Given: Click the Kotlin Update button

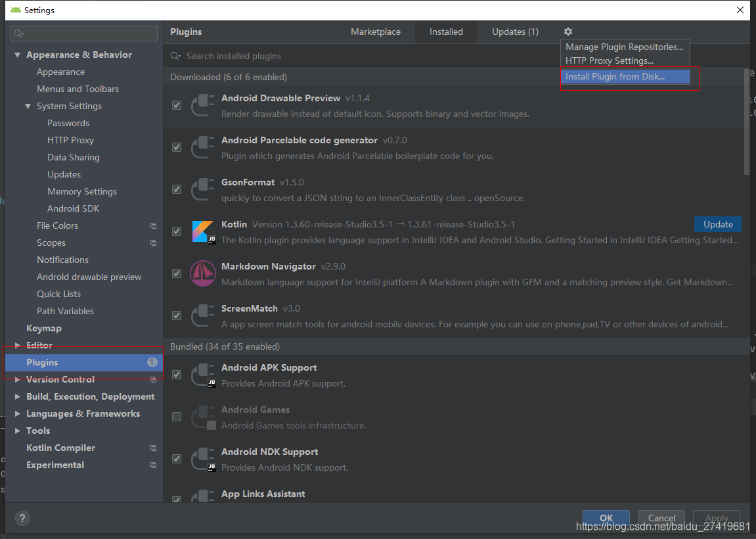Looking at the screenshot, I should [718, 224].
